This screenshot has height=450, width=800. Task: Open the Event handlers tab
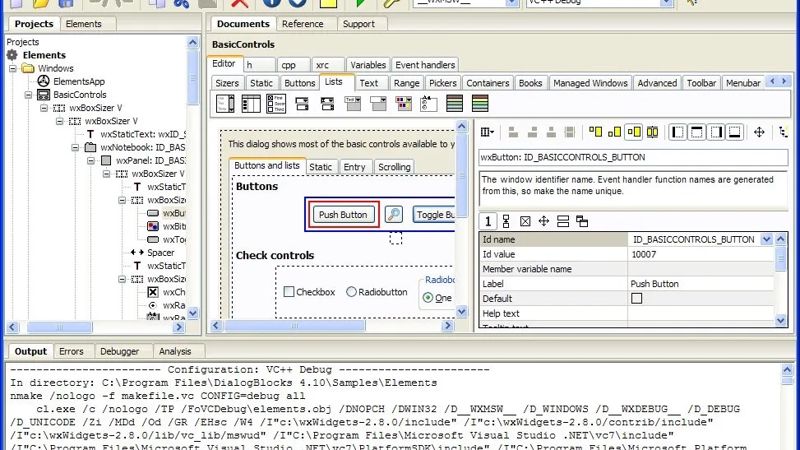coord(425,65)
